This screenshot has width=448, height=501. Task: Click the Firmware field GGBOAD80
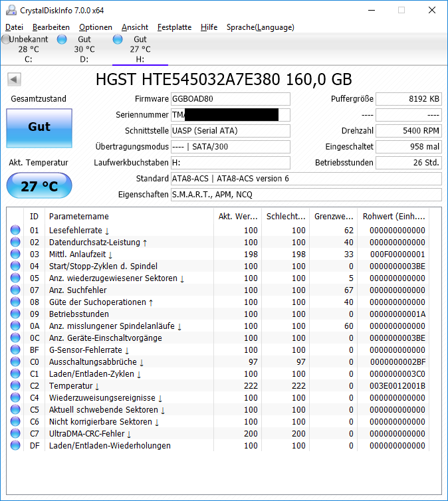pyautogui.click(x=231, y=99)
